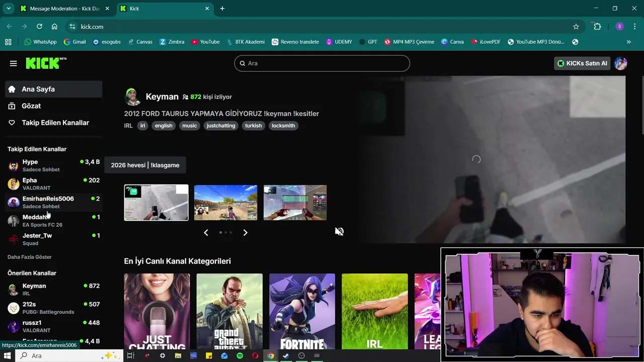Unmute the featured stream volume icon
Image resolution: width=644 pixels, height=362 pixels.
[x=339, y=231]
